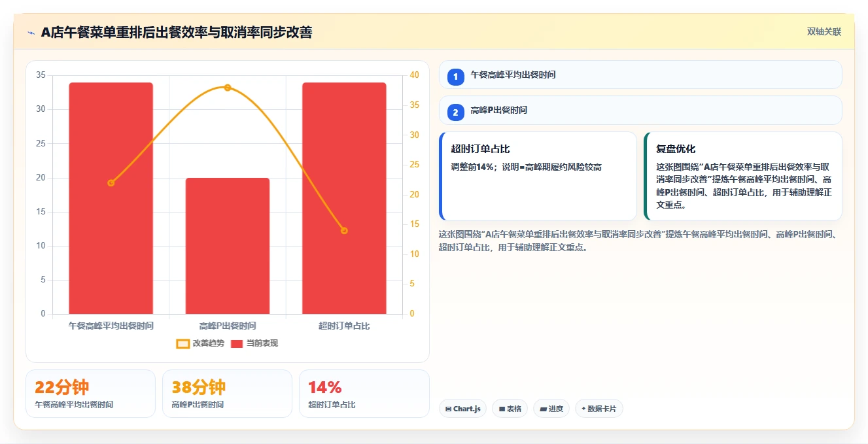
Task: Click the chart title A店午餐菜单重排后出餐效率与取消率同步改善
Action: [177, 32]
